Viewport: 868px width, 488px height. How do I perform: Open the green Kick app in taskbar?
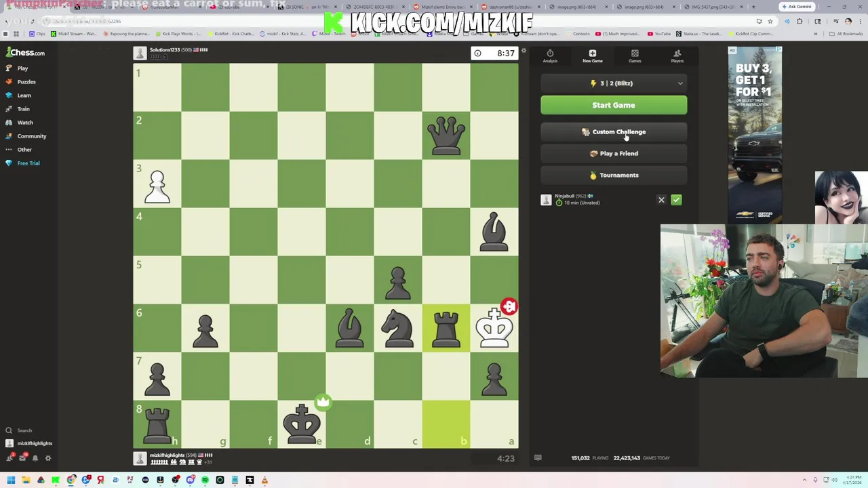tap(56, 480)
